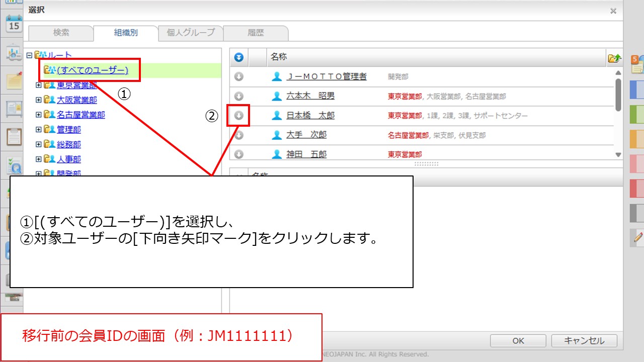Click the green color tab in right sidebar
This screenshot has width=644, height=362.
[637, 115]
